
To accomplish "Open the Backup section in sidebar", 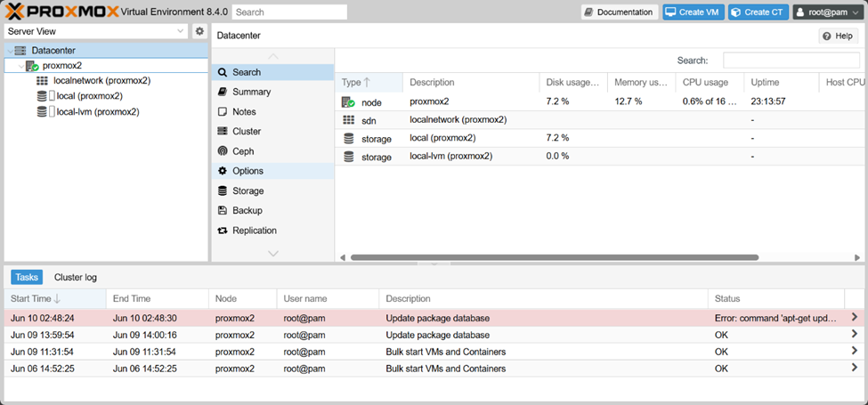I will coord(247,211).
